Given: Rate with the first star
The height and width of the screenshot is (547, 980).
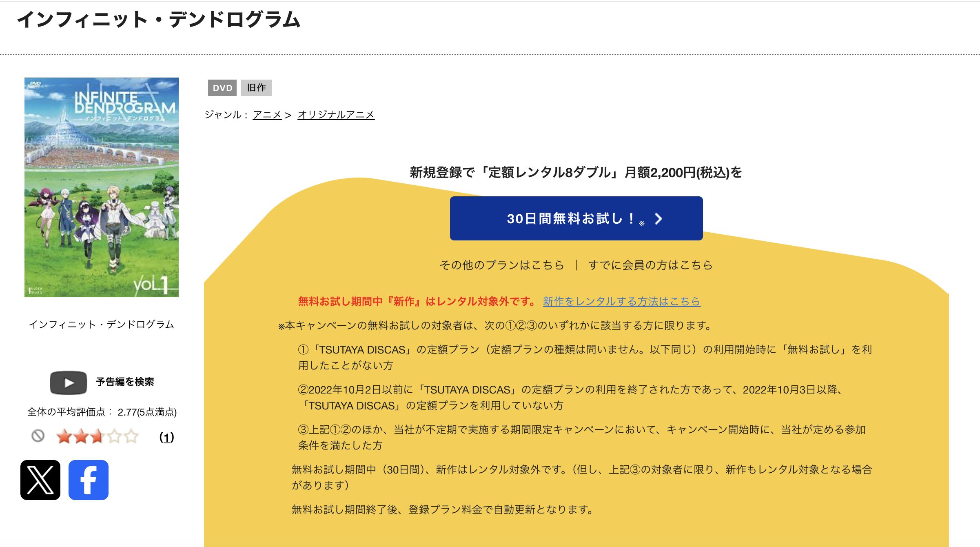Looking at the screenshot, I should point(64,436).
